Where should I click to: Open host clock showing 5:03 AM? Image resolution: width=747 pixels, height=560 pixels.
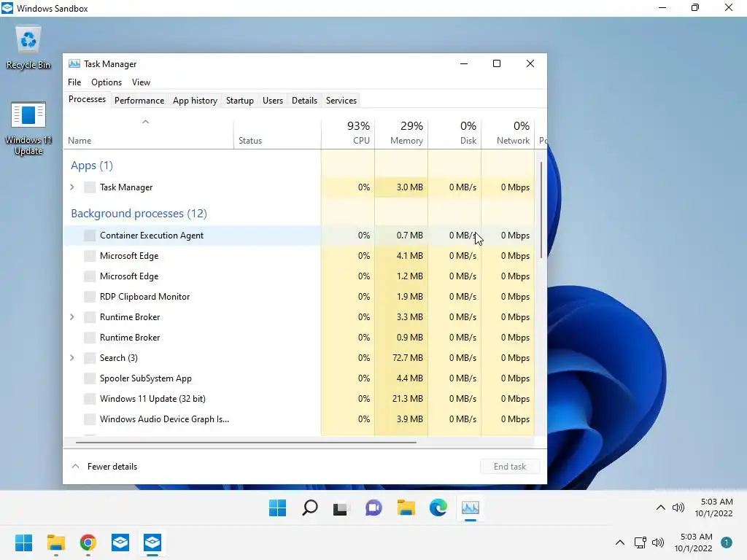(x=694, y=542)
